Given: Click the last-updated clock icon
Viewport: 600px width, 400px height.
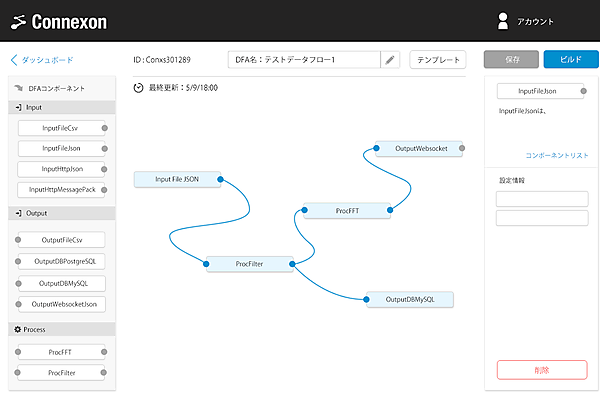Looking at the screenshot, I should point(138,88).
